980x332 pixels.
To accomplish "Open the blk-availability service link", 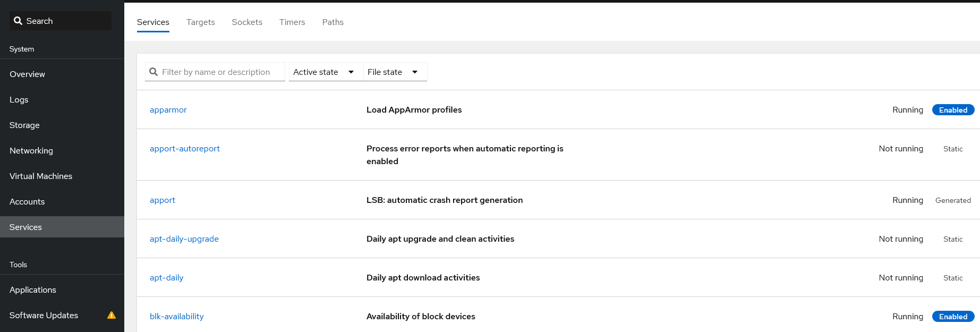I will (177, 317).
